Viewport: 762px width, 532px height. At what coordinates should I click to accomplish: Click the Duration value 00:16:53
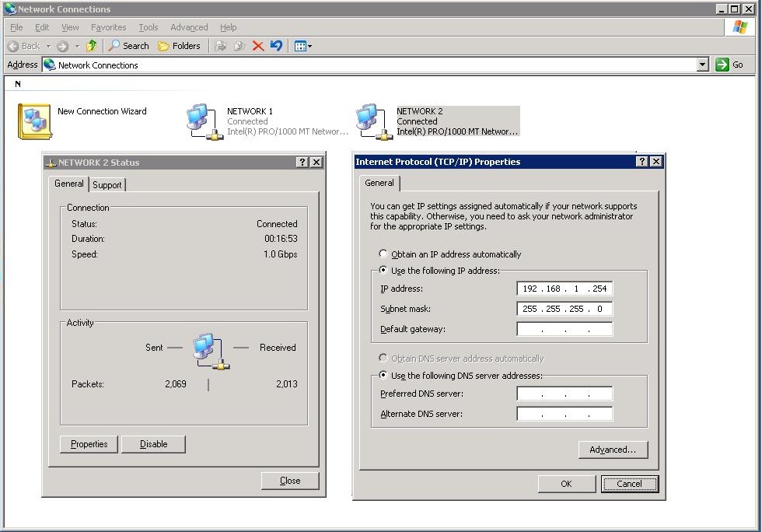coord(281,239)
